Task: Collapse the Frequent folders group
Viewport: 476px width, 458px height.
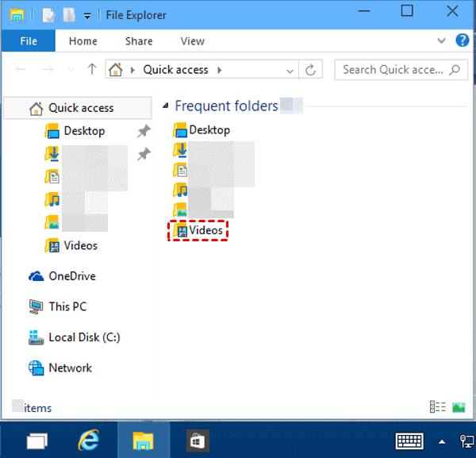Action: point(166,106)
